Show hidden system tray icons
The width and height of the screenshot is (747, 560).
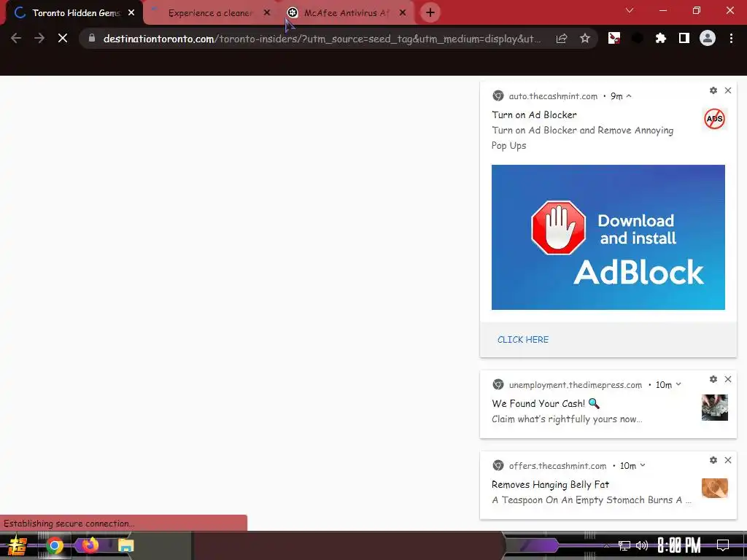pyautogui.click(x=606, y=545)
